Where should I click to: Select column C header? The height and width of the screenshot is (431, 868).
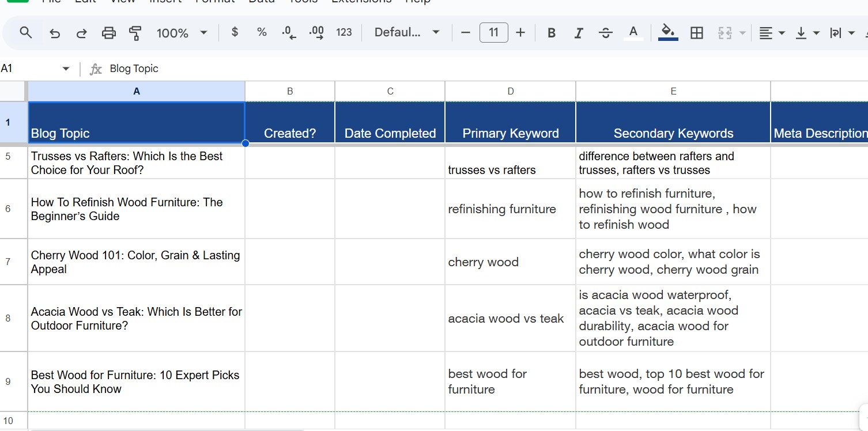pyautogui.click(x=390, y=91)
